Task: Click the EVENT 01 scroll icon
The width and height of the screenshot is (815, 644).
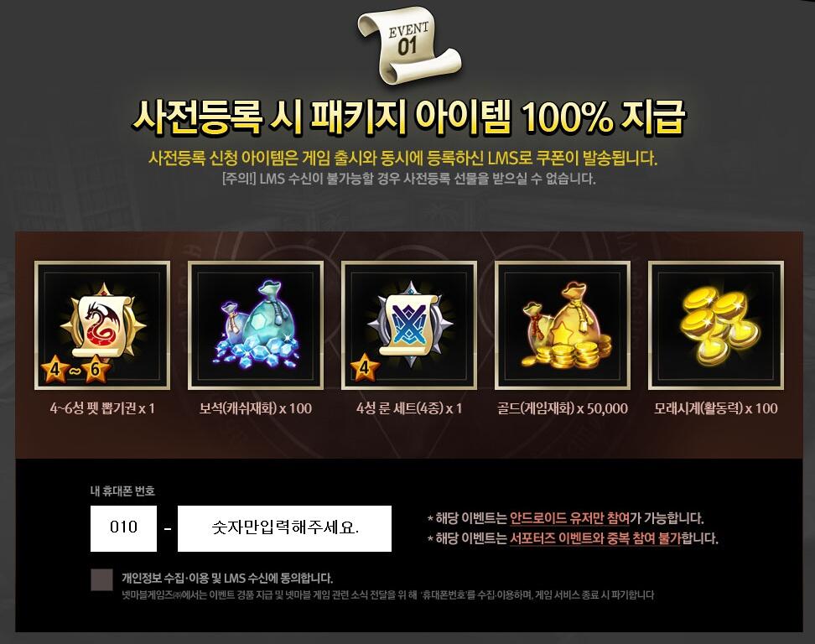Action: point(409,46)
